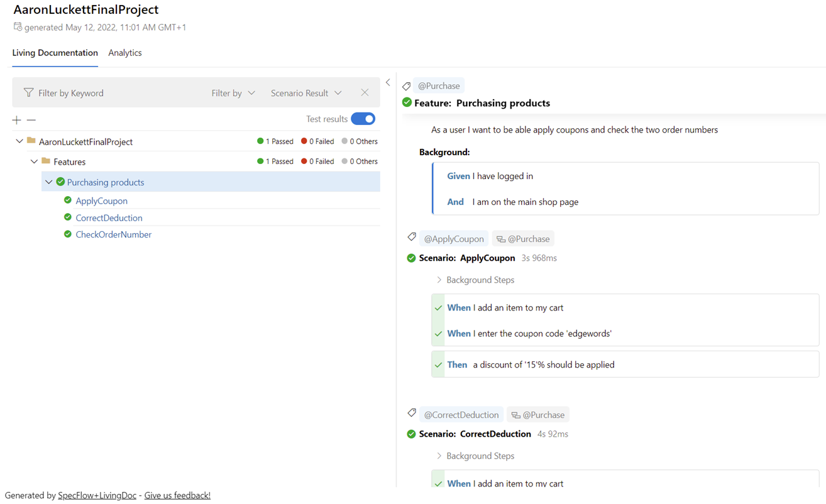
Task: Click the calendar icon beside generated date
Action: [18, 27]
